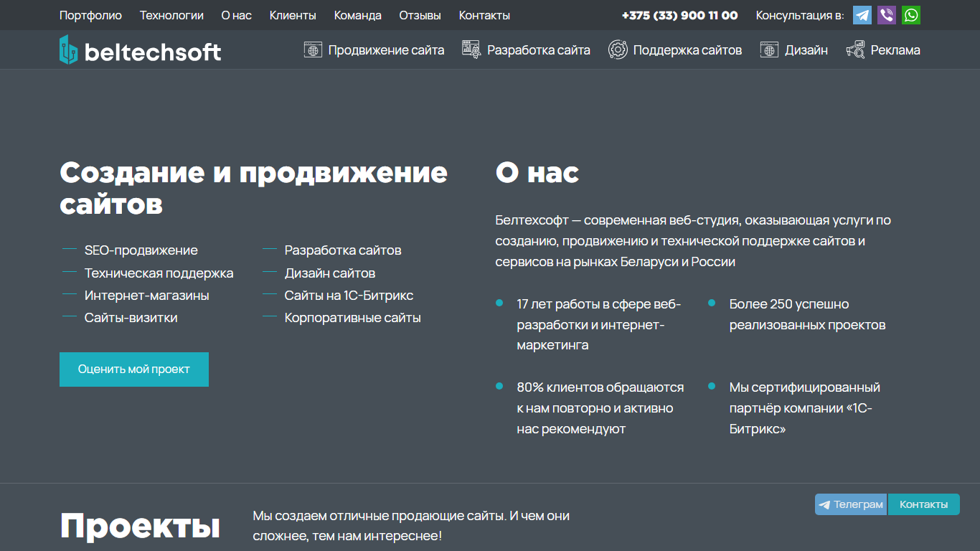The image size is (980, 551).
Task: Open Техническая поддержка link
Action: [159, 273]
